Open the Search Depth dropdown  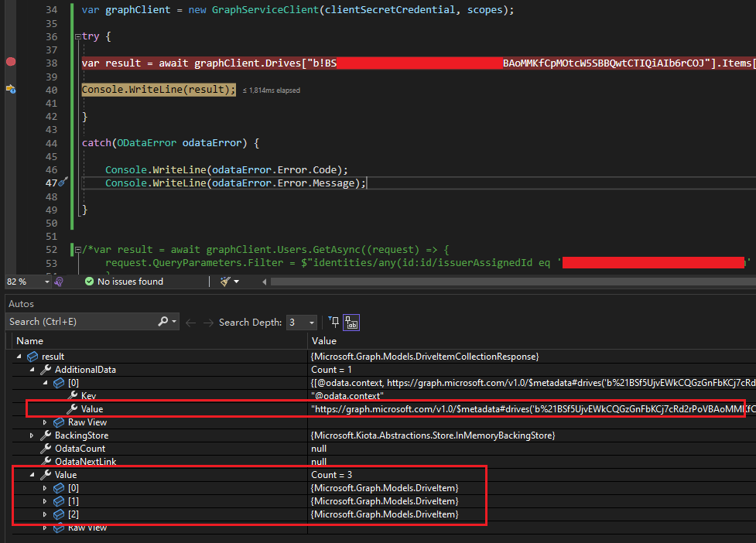click(x=310, y=322)
